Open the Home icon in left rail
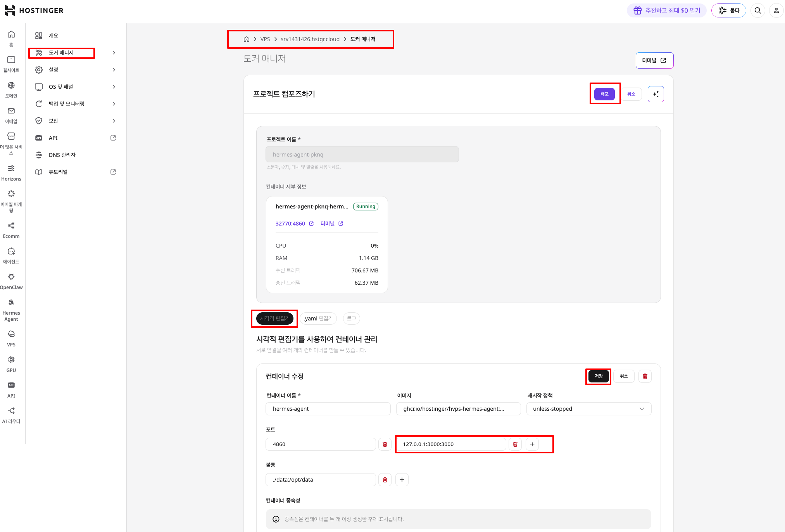 [x=11, y=34]
